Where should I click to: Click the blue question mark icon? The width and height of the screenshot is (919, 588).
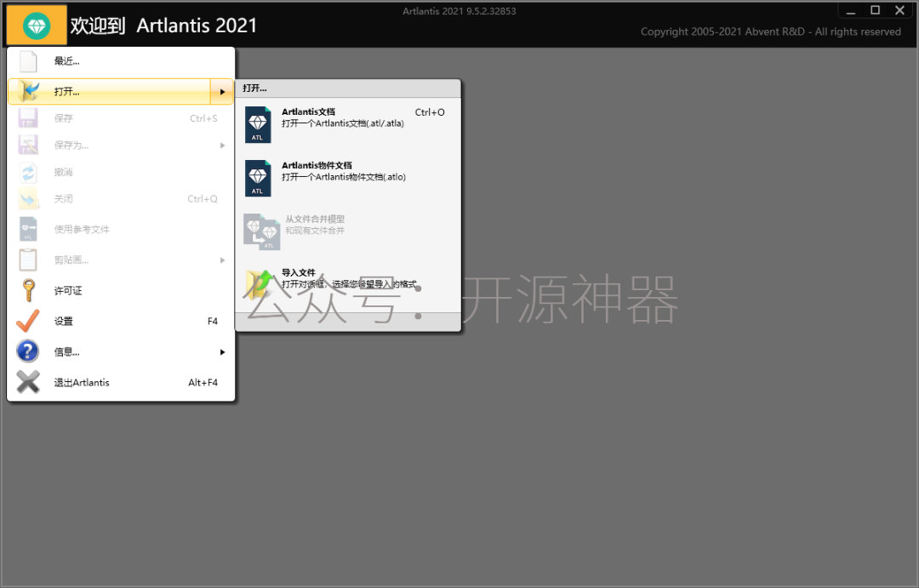(x=28, y=351)
